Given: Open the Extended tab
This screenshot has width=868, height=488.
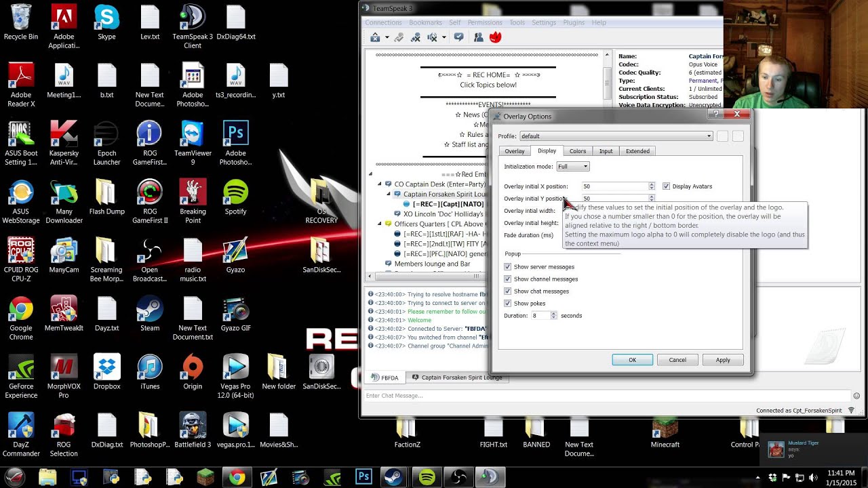Looking at the screenshot, I should coord(637,151).
